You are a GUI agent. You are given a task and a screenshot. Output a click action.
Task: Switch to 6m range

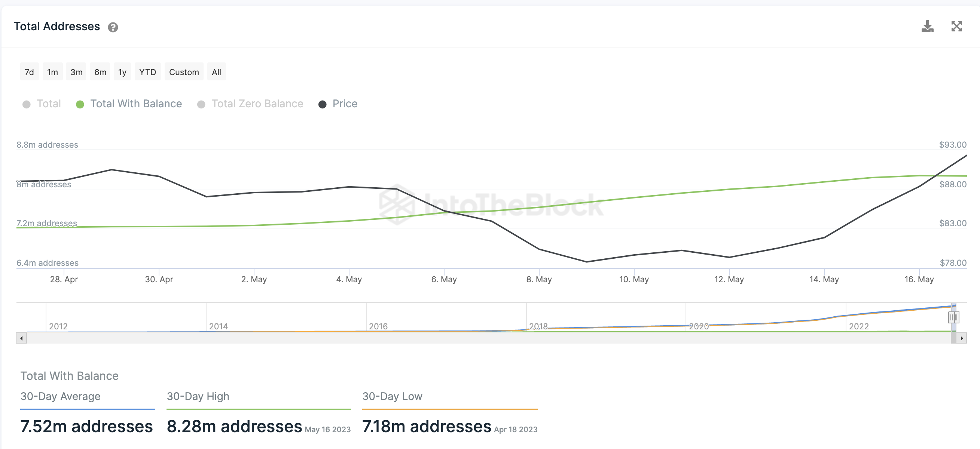point(100,72)
